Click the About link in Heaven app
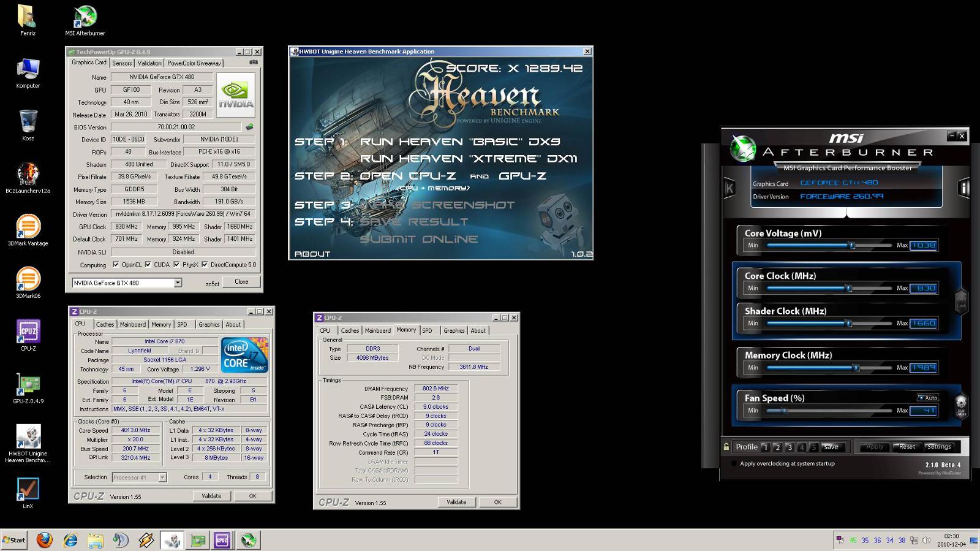Screen dimensions: 980x551 click(312, 254)
